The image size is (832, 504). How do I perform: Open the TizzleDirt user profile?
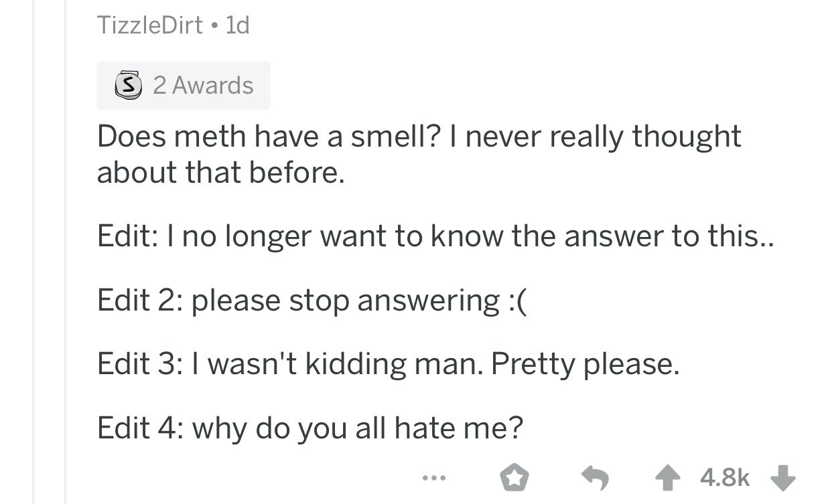149,25
